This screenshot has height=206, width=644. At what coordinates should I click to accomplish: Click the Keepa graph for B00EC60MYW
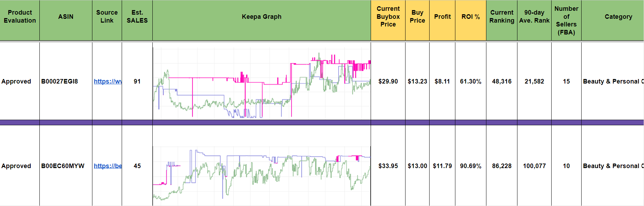pyautogui.click(x=262, y=171)
